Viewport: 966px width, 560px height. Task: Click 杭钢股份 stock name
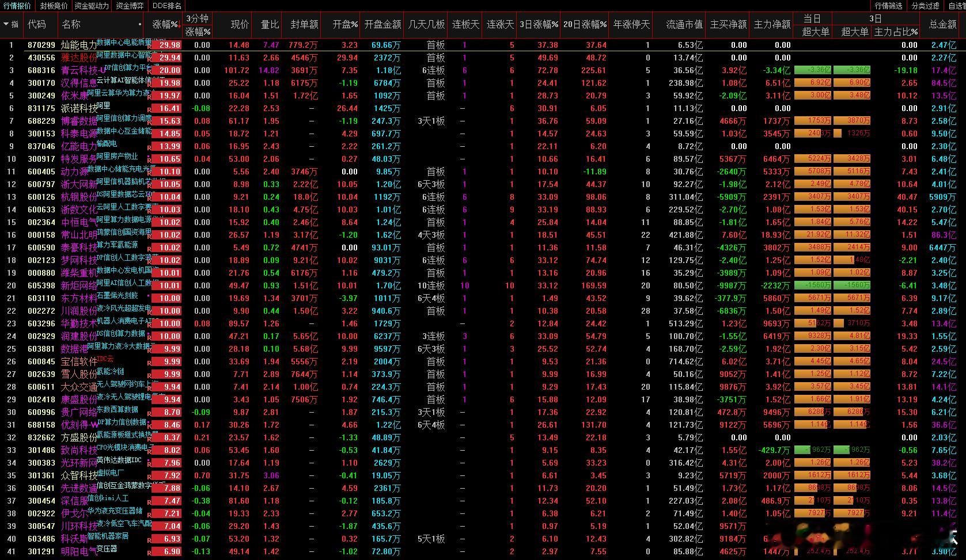pos(79,197)
